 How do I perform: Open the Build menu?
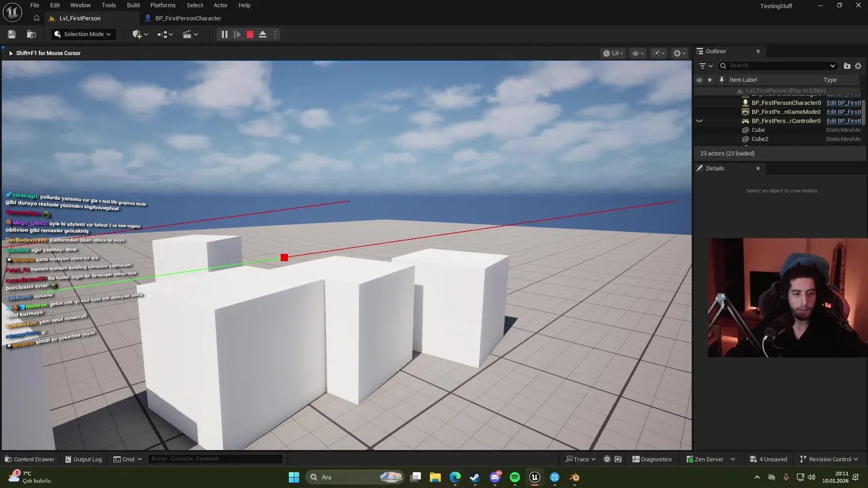tap(133, 5)
